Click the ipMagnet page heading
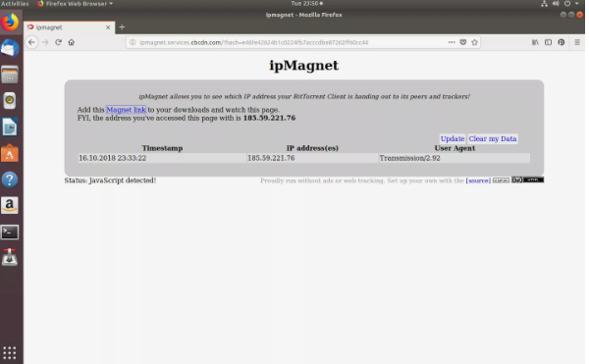Screen dimensions: 589x364 click(x=304, y=66)
